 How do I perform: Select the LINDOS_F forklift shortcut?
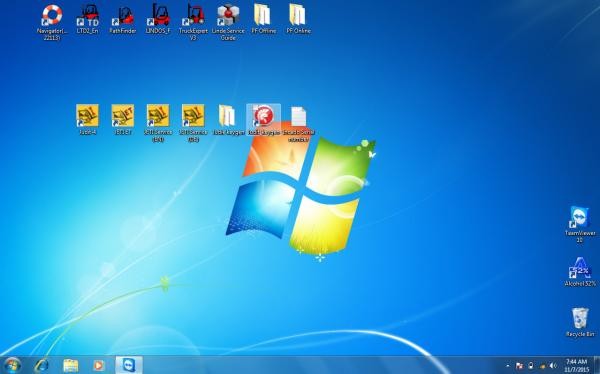(x=158, y=19)
